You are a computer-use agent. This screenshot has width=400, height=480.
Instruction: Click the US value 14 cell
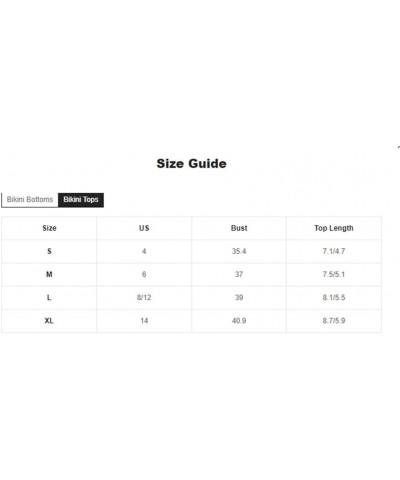(x=144, y=321)
